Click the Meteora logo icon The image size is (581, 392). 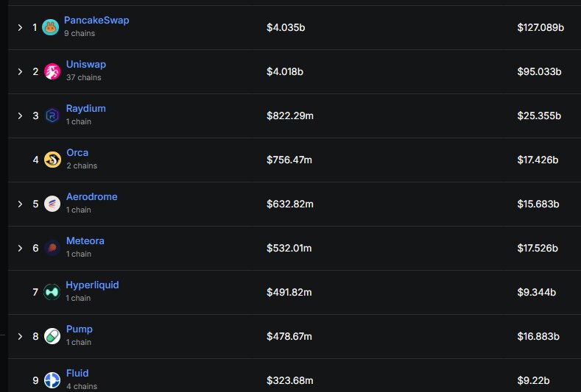52,248
